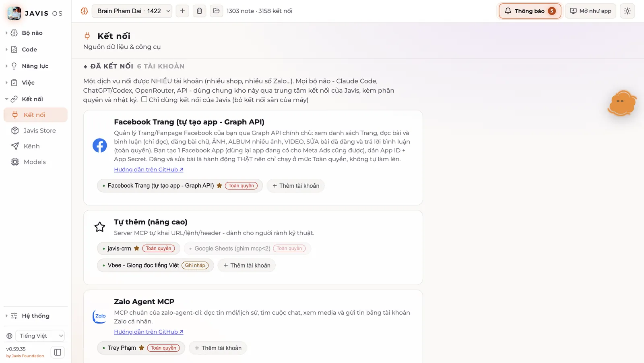Open Javis Store in sidebar
This screenshot has height=363, width=644.
coord(35,131)
